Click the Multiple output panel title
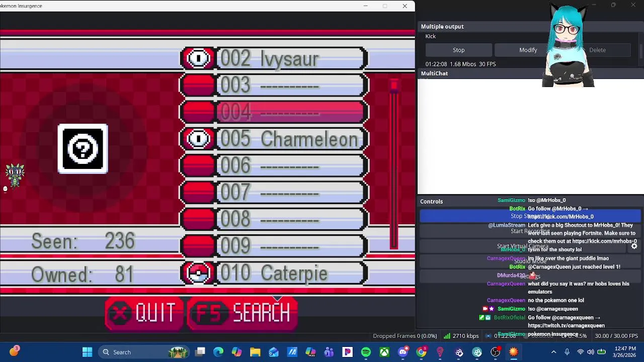The width and height of the screenshot is (644, 362). (442, 27)
